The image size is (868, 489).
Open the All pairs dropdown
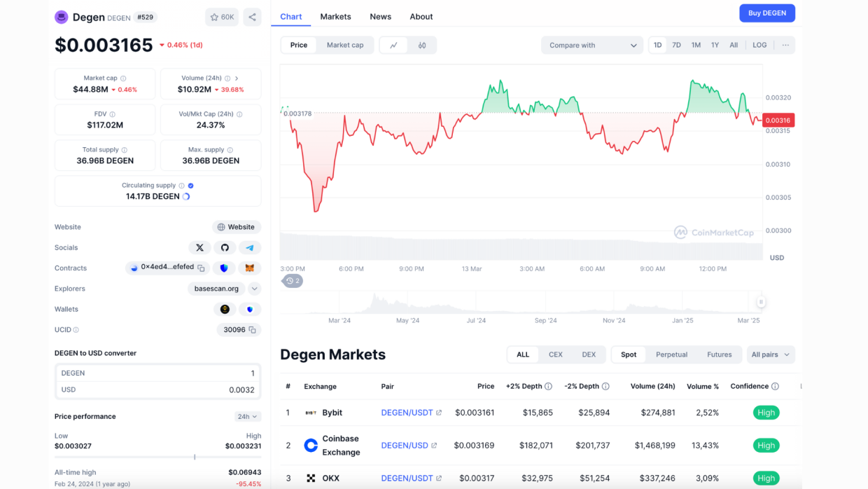pos(771,354)
